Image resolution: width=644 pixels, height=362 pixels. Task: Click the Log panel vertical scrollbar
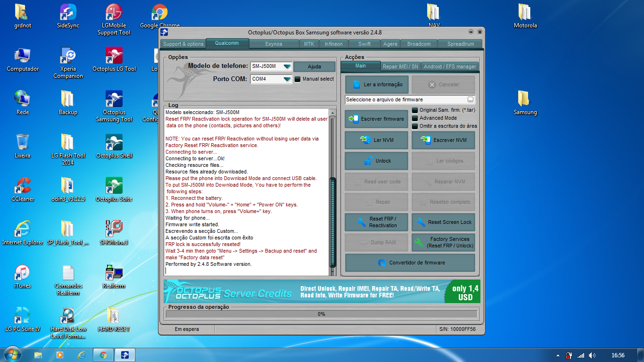click(333, 192)
